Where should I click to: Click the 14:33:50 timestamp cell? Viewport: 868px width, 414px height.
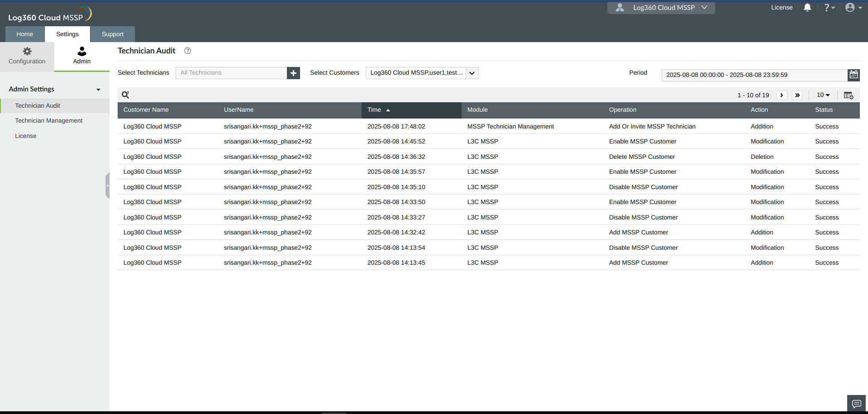pos(396,202)
